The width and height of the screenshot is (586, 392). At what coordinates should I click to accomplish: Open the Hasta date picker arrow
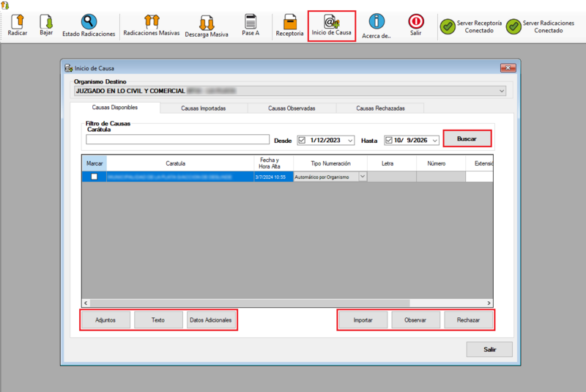[x=435, y=141]
